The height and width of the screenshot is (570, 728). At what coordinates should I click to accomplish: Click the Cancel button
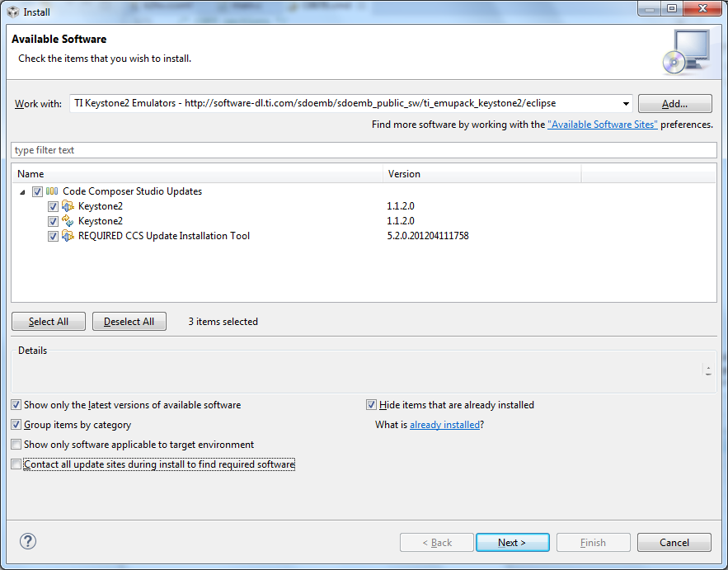coord(674,542)
